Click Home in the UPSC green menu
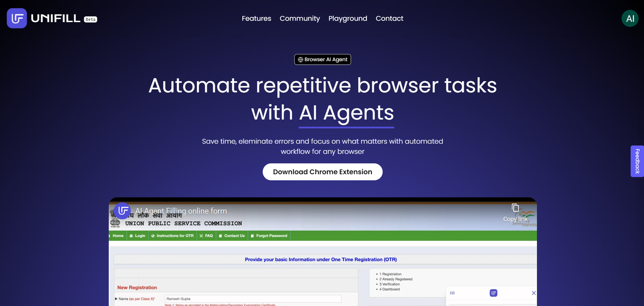Viewport: 644px width, 306px height. (118, 236)
